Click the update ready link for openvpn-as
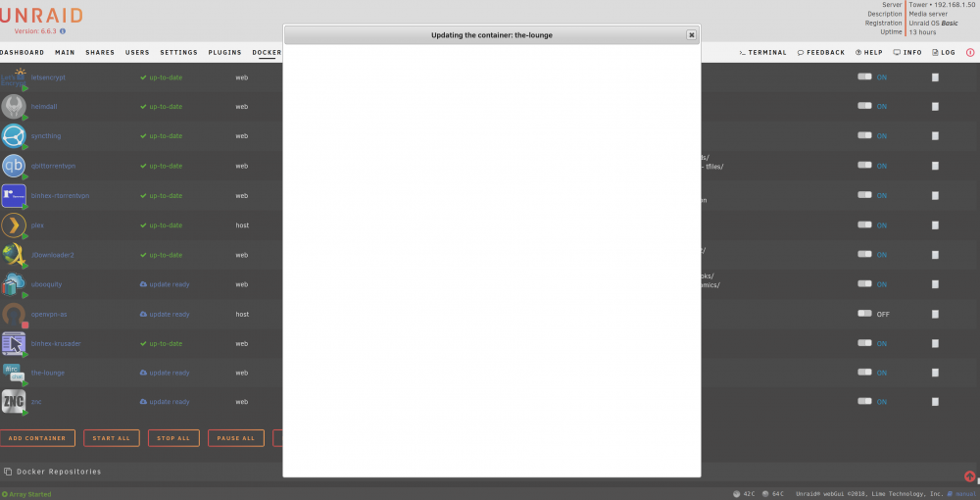This screenshot has width=980, height=500. (x=165, y=315)
